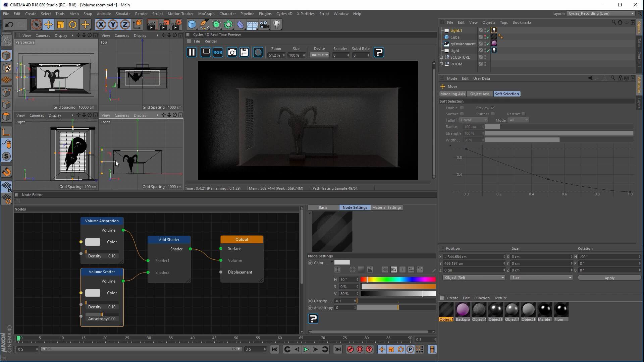The height and width of the screenshot is (362, 644).
Task: Switch to the Material Settings tab
Action: pyautogui.click(x=387, y=207)
